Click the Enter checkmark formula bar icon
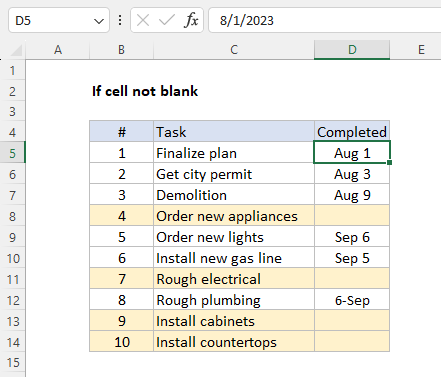The height and width of the screenshot is (377, 441). [167, 21]
